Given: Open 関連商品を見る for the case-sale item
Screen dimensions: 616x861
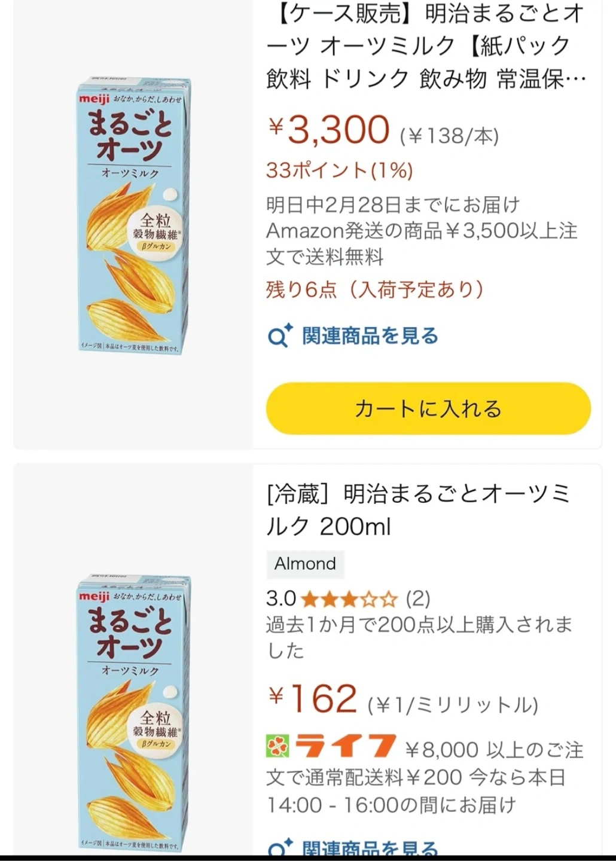Looking at the screenshot, I should point(370,336).
